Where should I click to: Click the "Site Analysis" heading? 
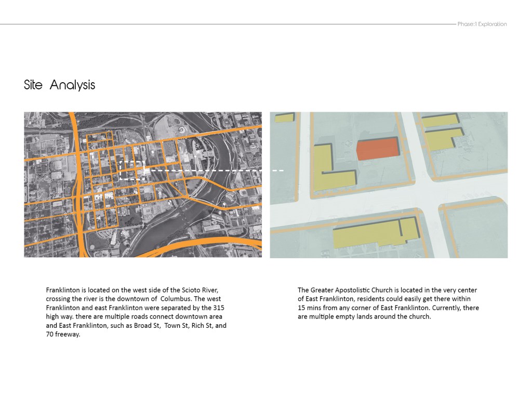(59, 85)
